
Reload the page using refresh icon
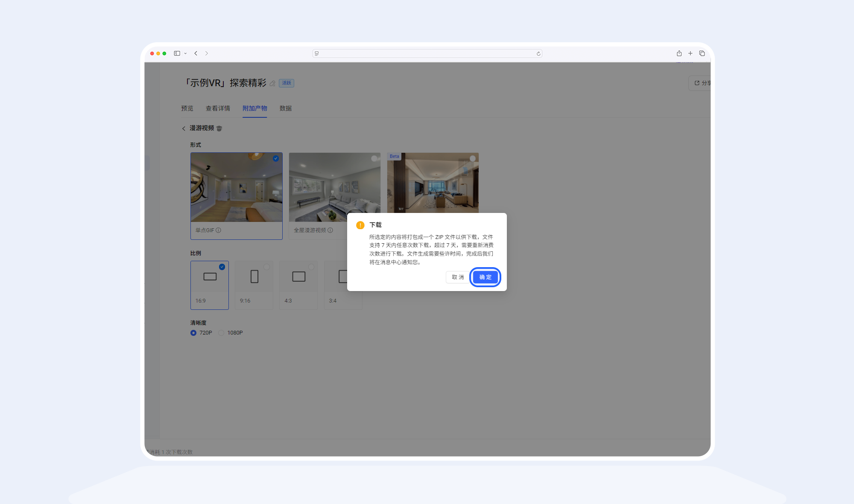[x=538, y=54]
